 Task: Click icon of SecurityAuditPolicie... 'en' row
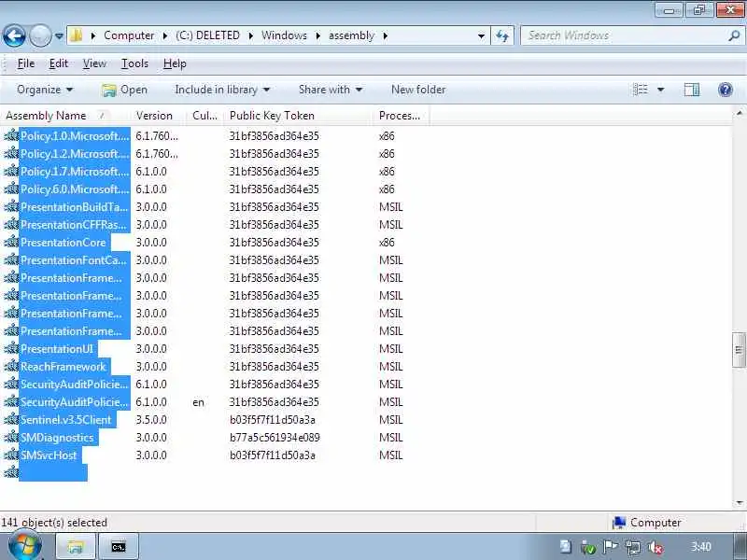coord(10,402)
